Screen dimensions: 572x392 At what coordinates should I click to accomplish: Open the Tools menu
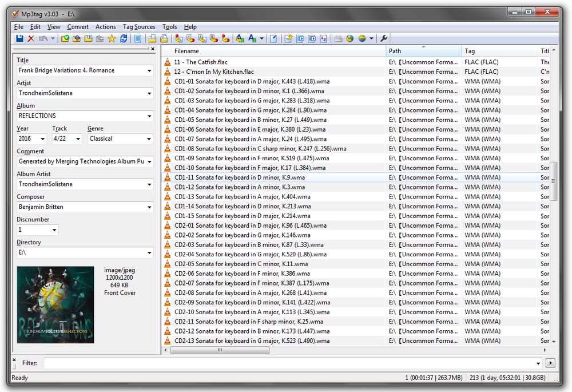(x=169, y=26)
